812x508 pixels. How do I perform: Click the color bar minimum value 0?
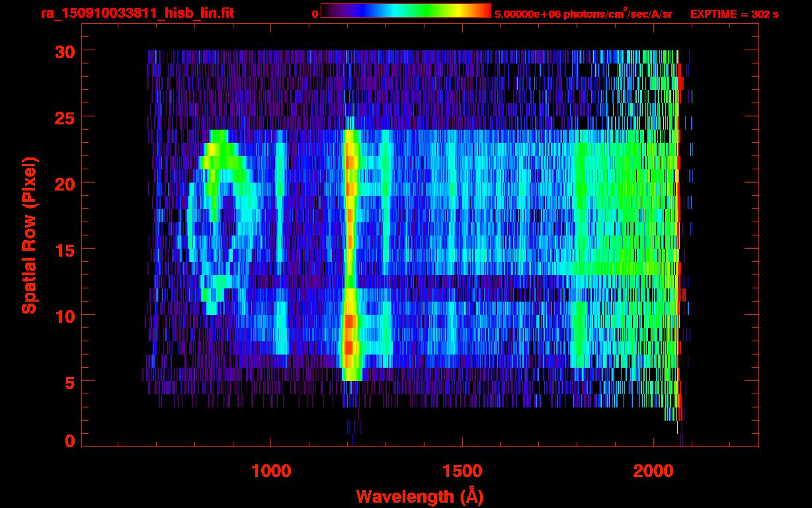[x=315, y=14]
